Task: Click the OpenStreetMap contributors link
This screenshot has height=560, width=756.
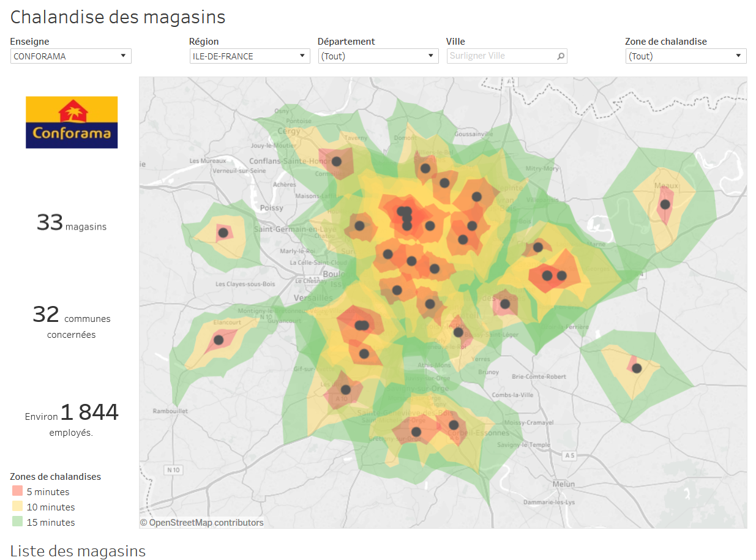Action: pyautogui.click(x=202, y=522)
